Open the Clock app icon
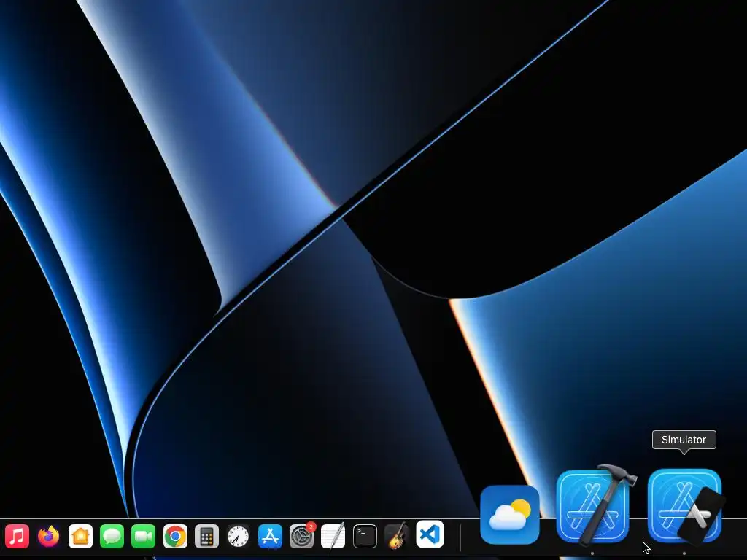Image resolution: width=747 pixels, height=560 pixels. 239,536
